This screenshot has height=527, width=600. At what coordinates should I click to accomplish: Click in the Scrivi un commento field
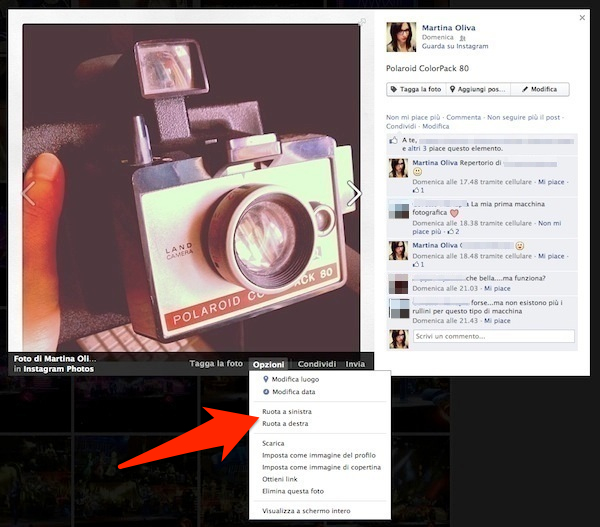coord(494,336)
